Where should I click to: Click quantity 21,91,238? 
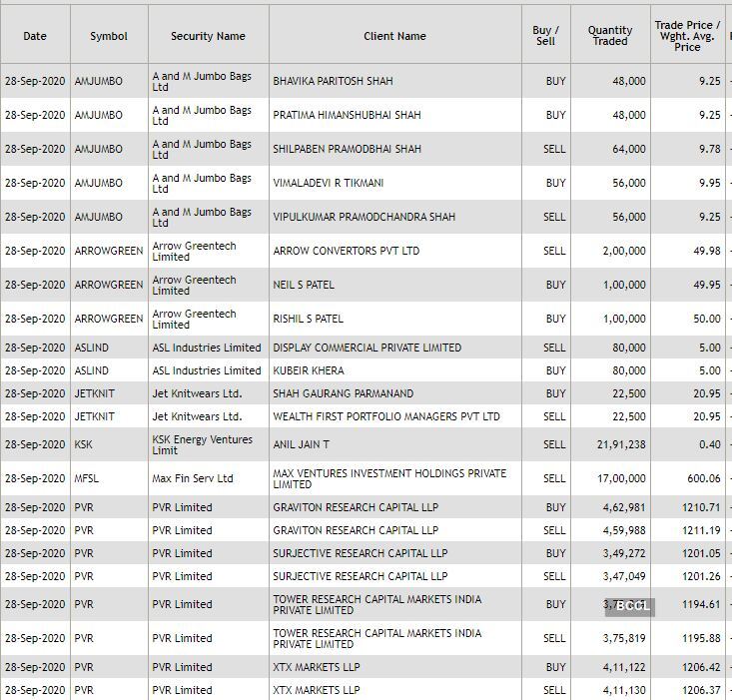point(621,444)
